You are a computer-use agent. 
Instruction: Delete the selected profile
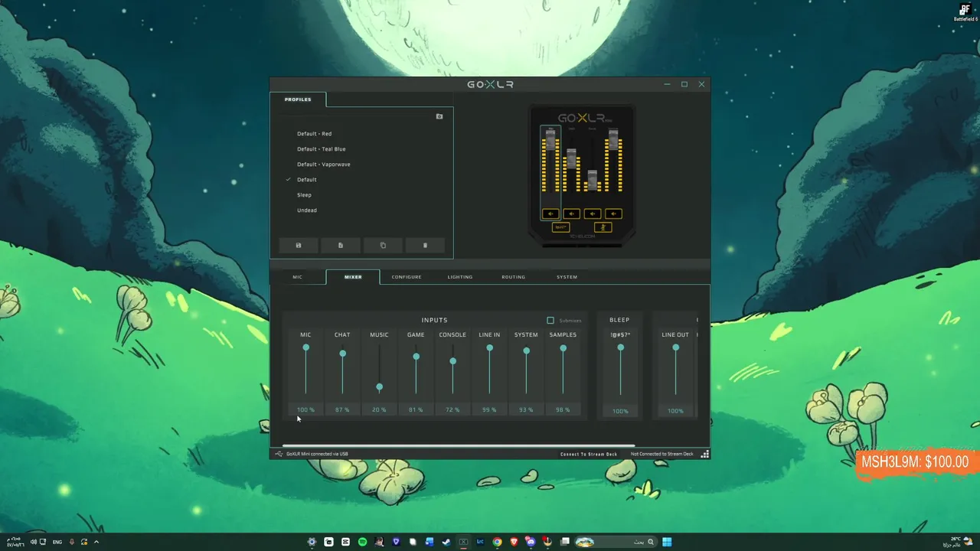425,246
